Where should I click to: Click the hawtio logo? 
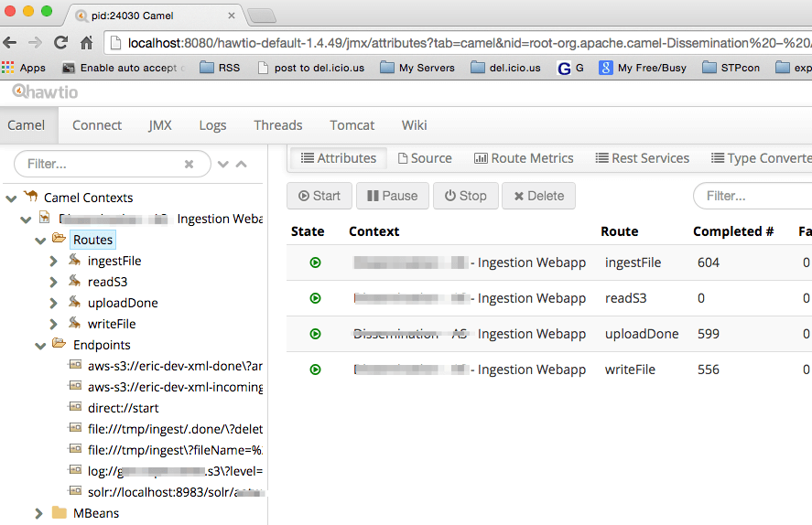coord(45,92)
